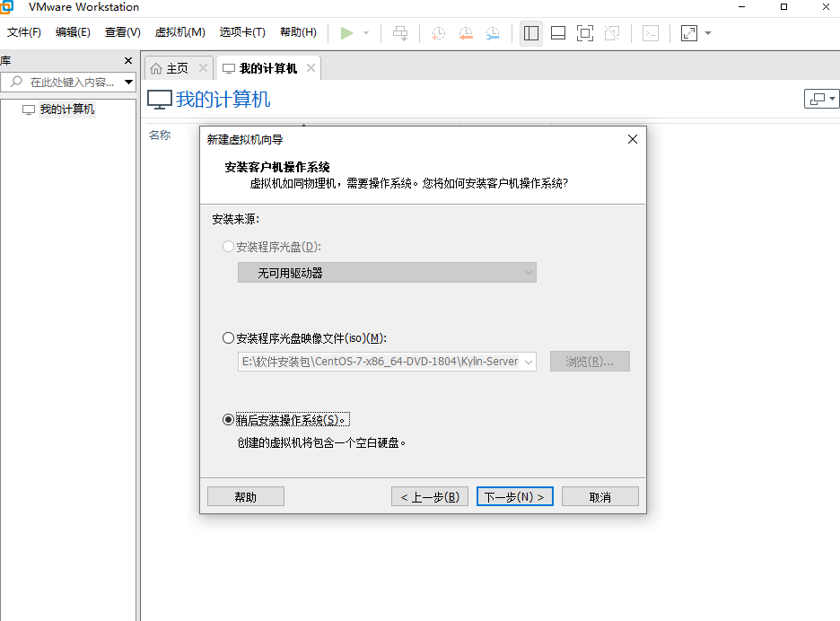Click the 浏览(R)... button
The height and width of the screenshot is (621, 840).
[x=590, y=362]
